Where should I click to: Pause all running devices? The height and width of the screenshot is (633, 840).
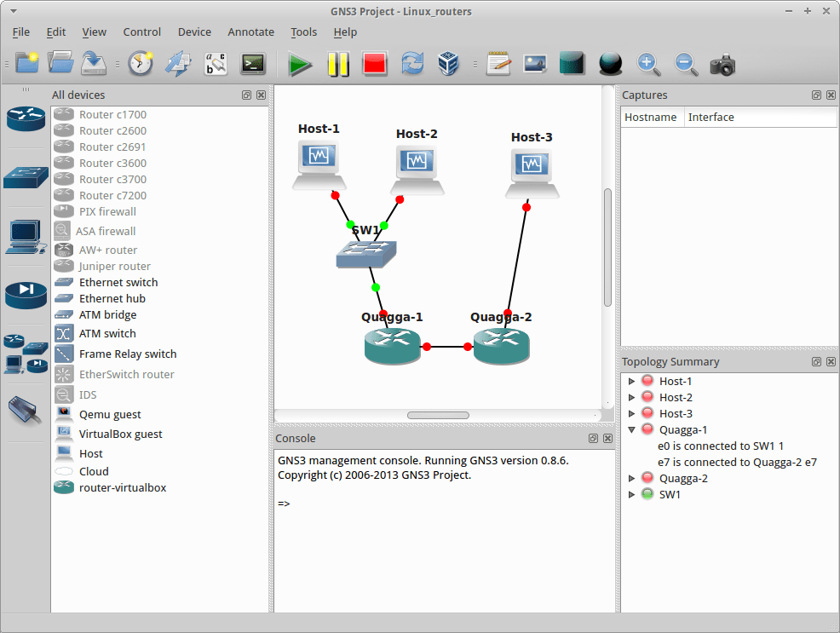point(338,63)
